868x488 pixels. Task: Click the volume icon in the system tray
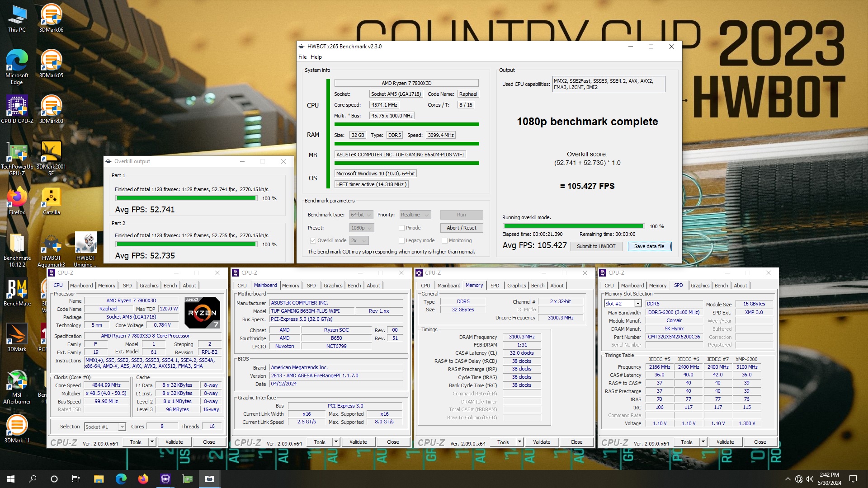[x=809, y=479]
